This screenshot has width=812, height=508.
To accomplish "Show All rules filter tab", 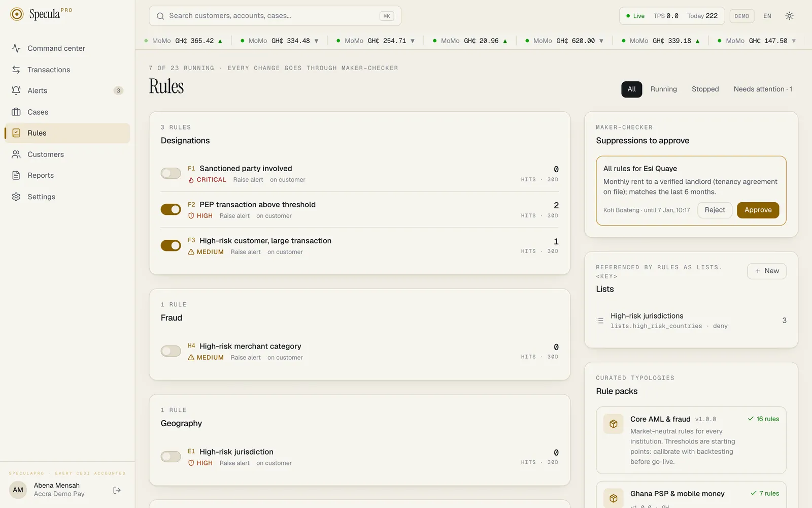I will coord(631,89).
